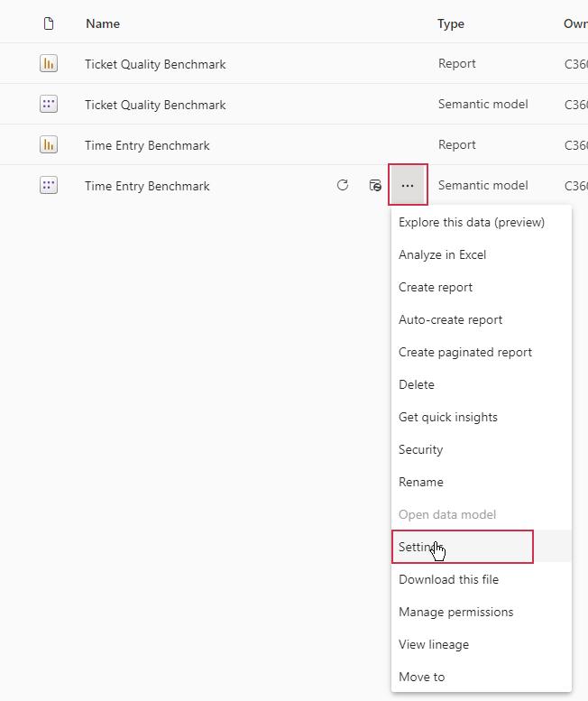Select Analyze in Excel menu option
The image size is (588, 701).
point(442,255)
